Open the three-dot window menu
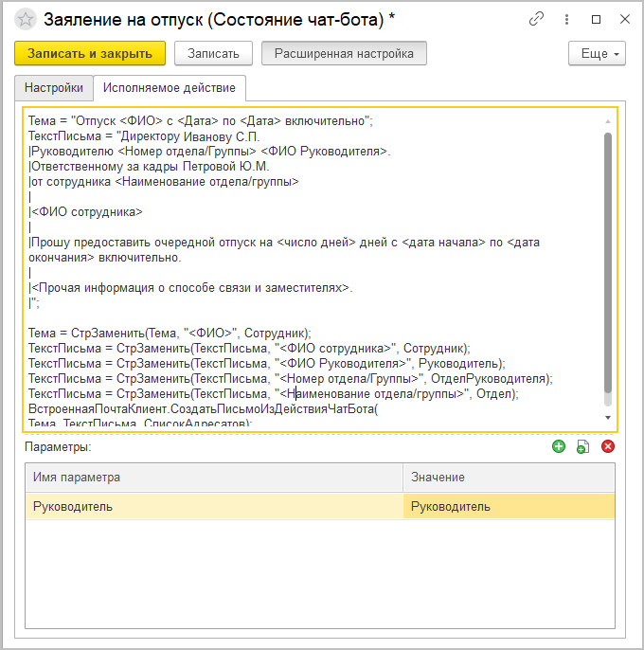644x650 pixels. coord(566,19)
